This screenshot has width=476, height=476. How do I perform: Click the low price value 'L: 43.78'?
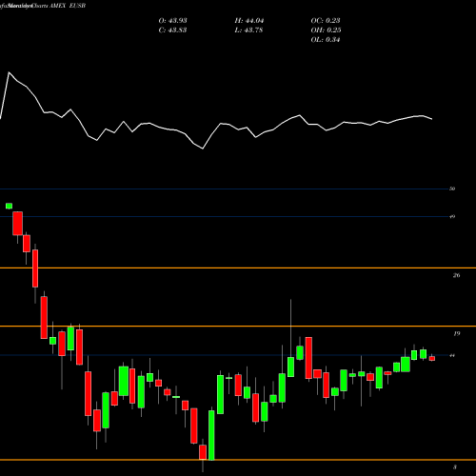[x=248, y=30]
